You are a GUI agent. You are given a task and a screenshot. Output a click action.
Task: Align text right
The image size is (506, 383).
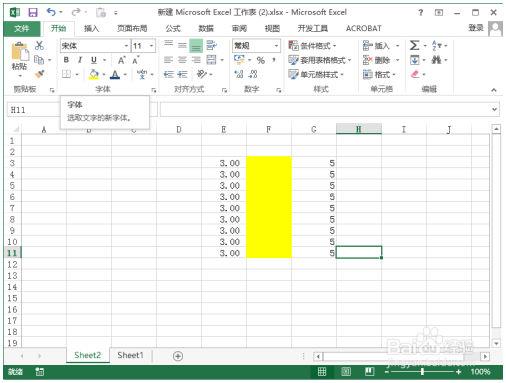tap(196, 60)
